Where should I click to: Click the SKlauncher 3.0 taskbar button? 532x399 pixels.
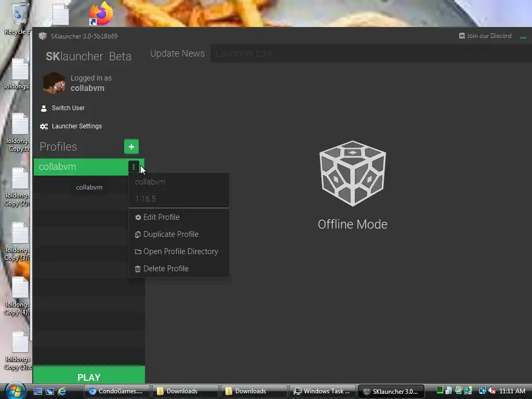[391, 391]
